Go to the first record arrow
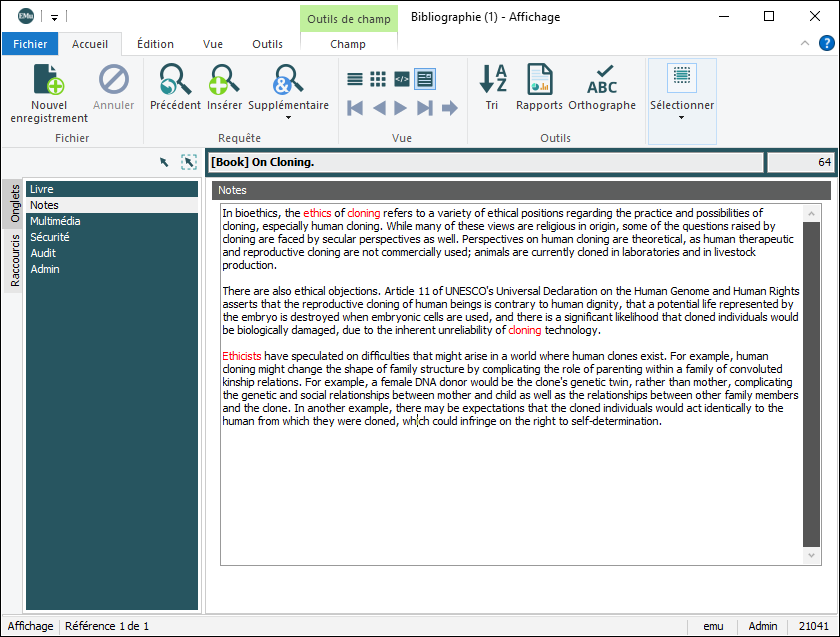This screenshot has height=637, width=840. pos(355,107)
